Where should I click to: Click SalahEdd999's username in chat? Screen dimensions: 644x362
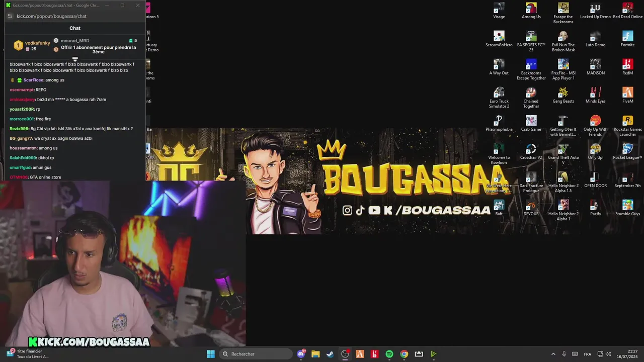click(23, 158)
